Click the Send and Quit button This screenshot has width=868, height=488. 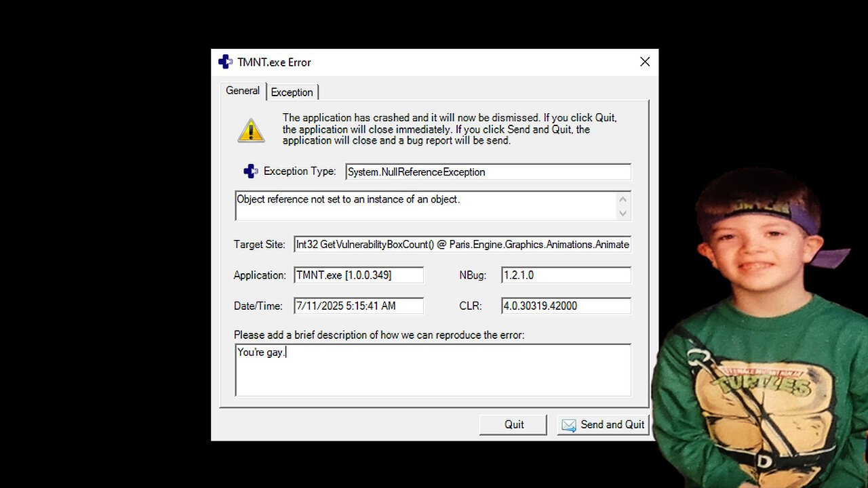coord(603,424)
